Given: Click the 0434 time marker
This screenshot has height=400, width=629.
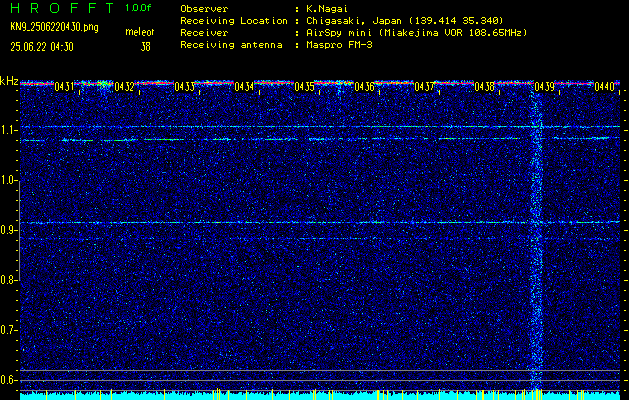Looking at the screenshot, I should [x=244, y=87].
